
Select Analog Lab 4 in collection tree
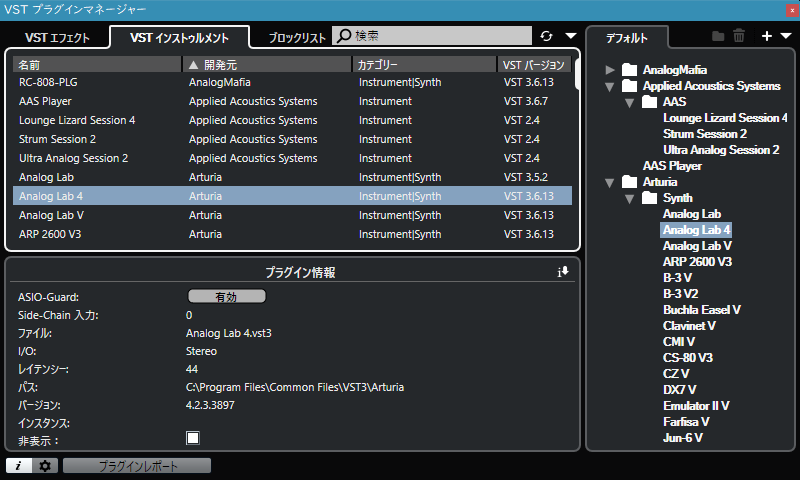(696, 230)
